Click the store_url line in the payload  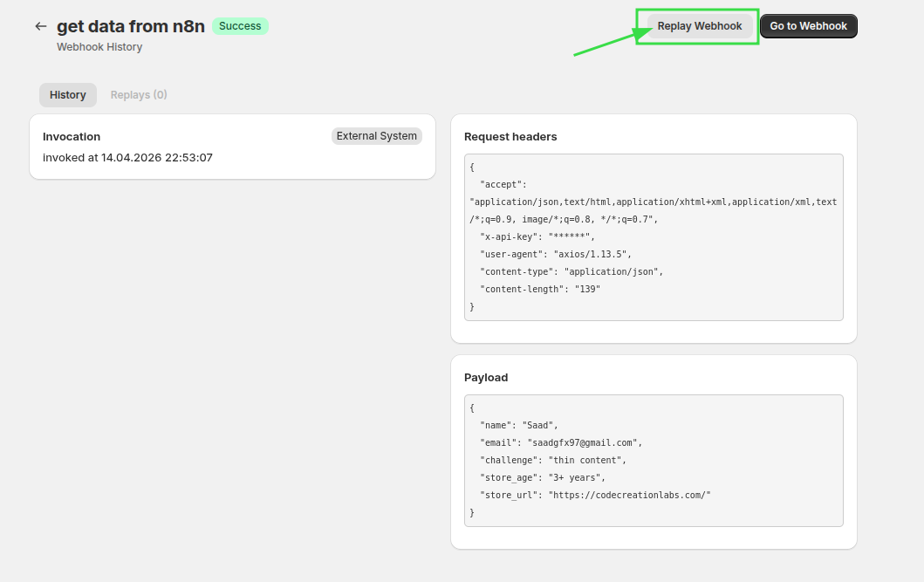tap(595, 495)
